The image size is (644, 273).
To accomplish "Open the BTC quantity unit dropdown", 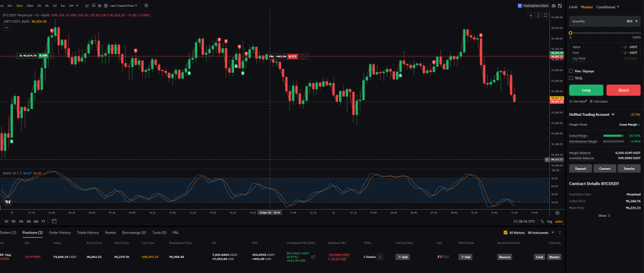I will pyautogui.click(x=632, y=21).
